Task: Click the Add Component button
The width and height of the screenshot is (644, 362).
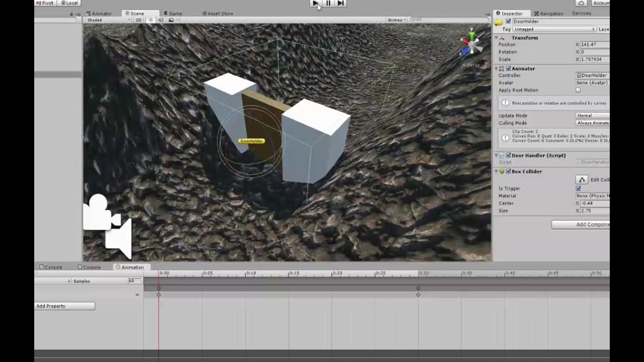Action: coord(581,225)
